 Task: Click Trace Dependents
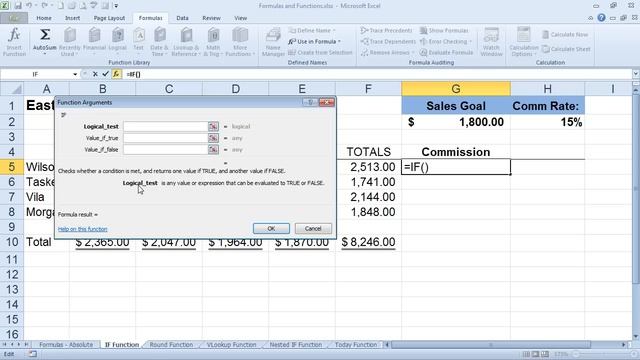(x=388, y=42)
